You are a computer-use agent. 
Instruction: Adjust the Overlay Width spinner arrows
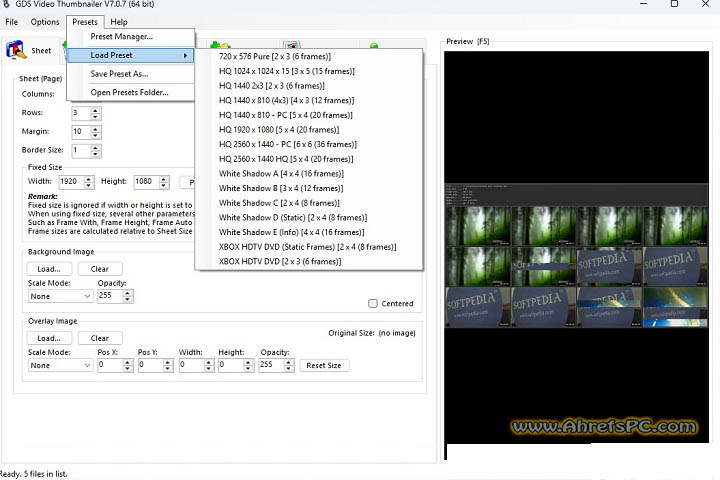(x=209, y=366)
